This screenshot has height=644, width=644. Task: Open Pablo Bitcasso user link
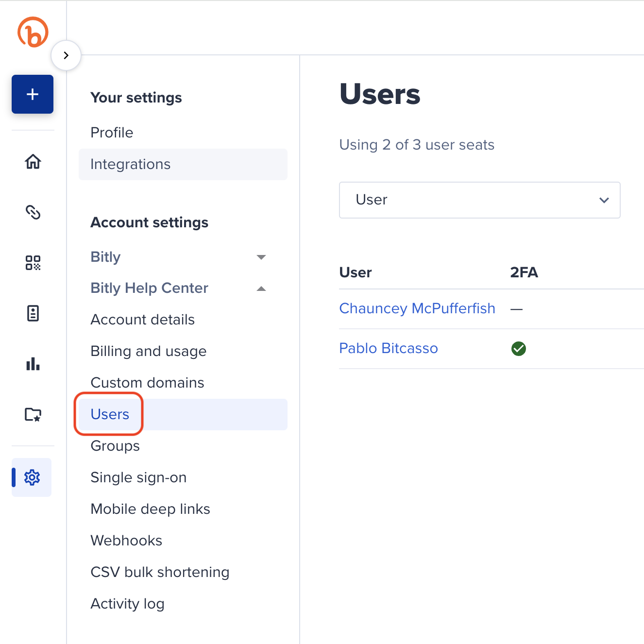coord(389,348)
